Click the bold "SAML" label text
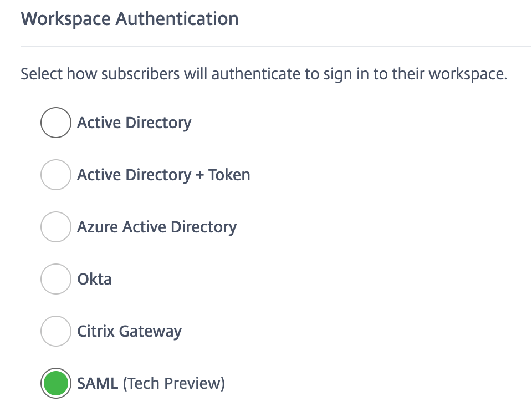532x406 pixels. 98,383
